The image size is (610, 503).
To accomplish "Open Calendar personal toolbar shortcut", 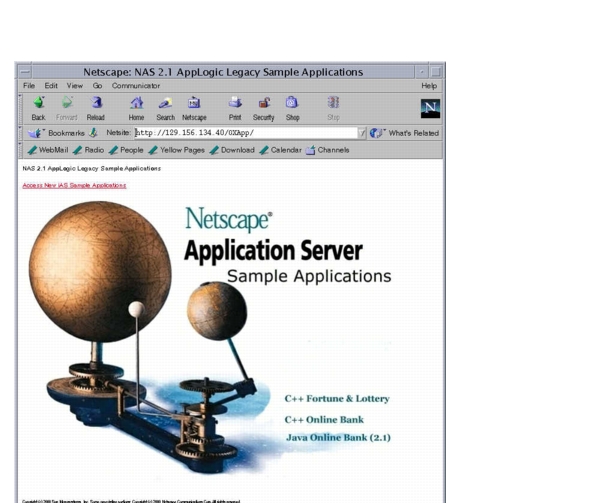I will pos(280,150).
